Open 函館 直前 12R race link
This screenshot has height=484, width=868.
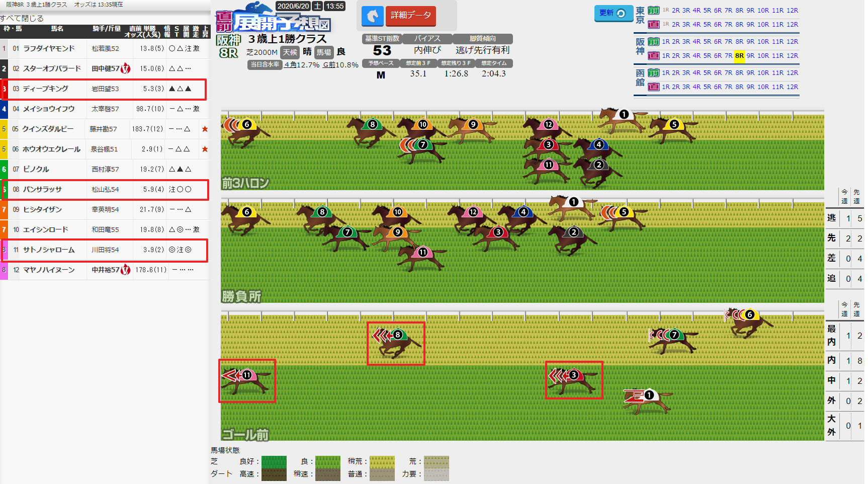pyautogui.click(x=792, y=87)
